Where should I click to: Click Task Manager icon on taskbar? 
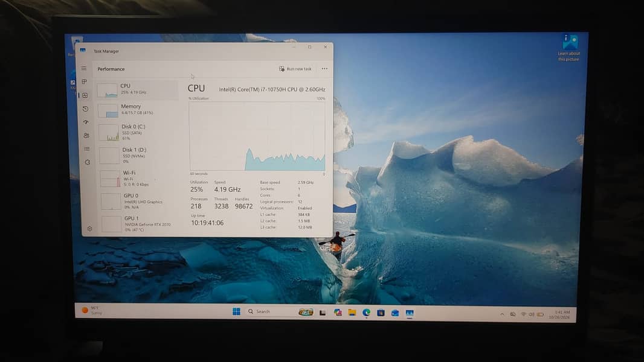coord(410,313)
